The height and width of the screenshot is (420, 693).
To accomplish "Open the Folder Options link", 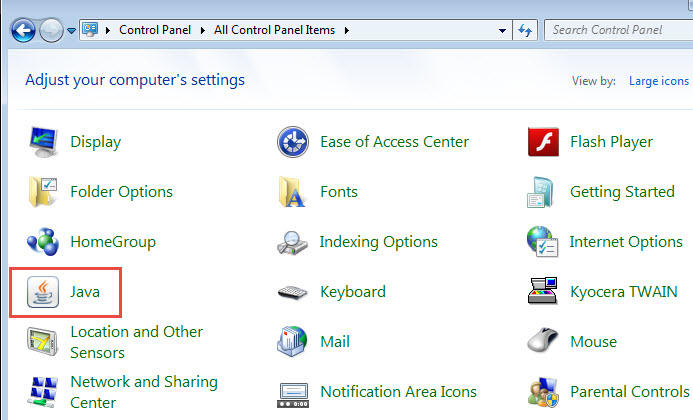I will coord(121,192).
